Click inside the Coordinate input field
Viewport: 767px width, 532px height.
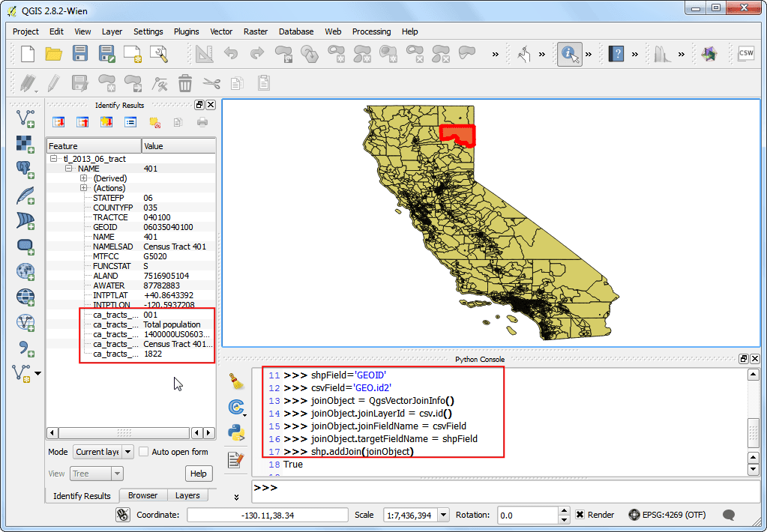266,515
